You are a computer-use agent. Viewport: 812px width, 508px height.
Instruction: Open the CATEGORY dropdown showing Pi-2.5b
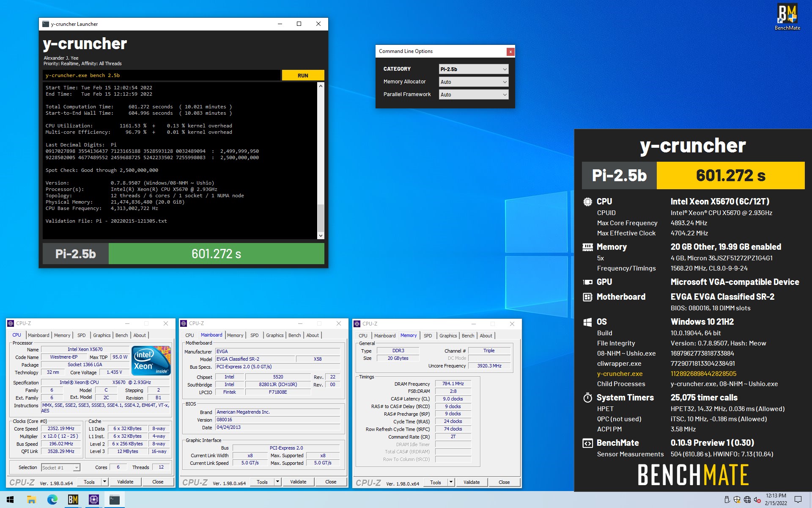pyautogui.click(x=473, y=69)
